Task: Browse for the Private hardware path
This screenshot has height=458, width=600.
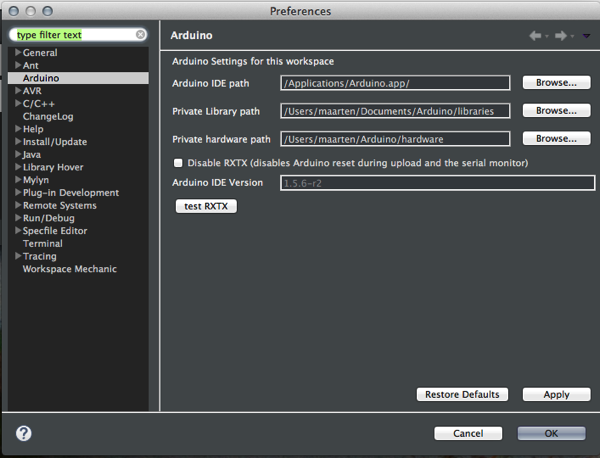Action: pyautogui.click(x=556, y=139)
